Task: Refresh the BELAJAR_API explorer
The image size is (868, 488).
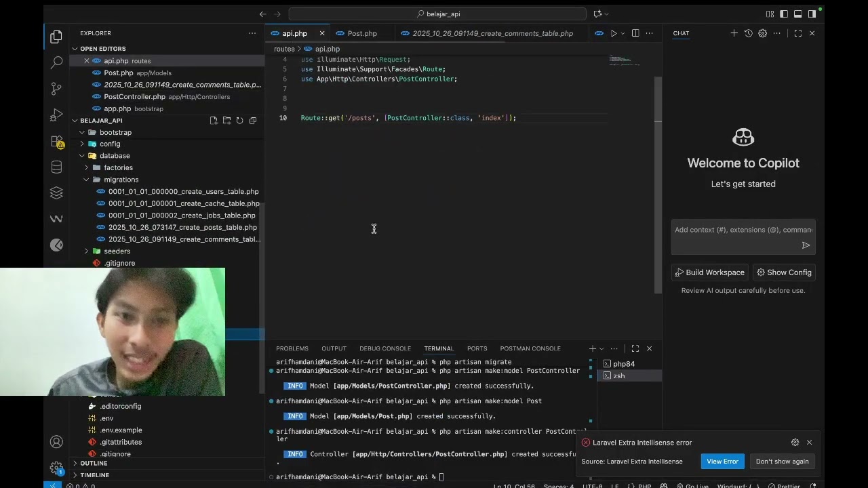Action: pos(239,121)
